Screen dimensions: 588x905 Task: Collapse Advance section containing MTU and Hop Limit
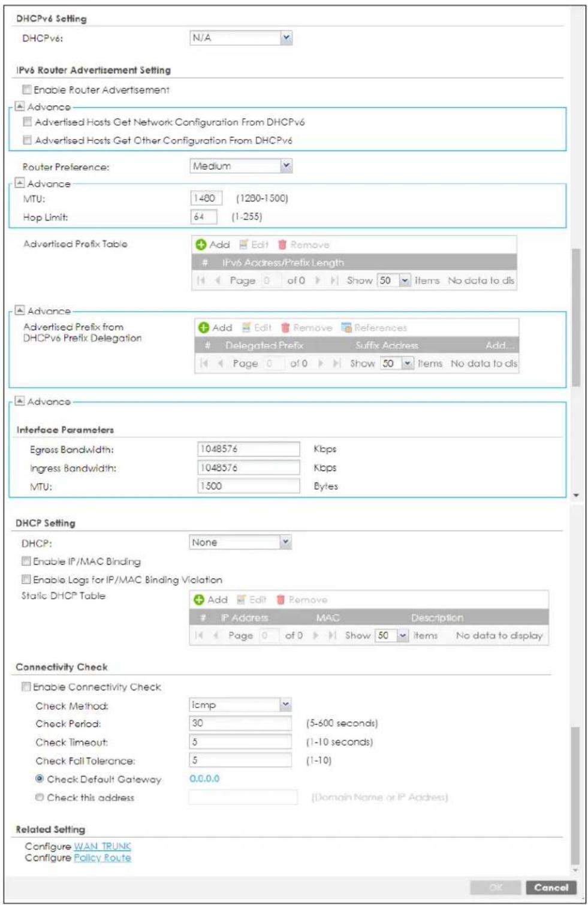click(20, 183)
